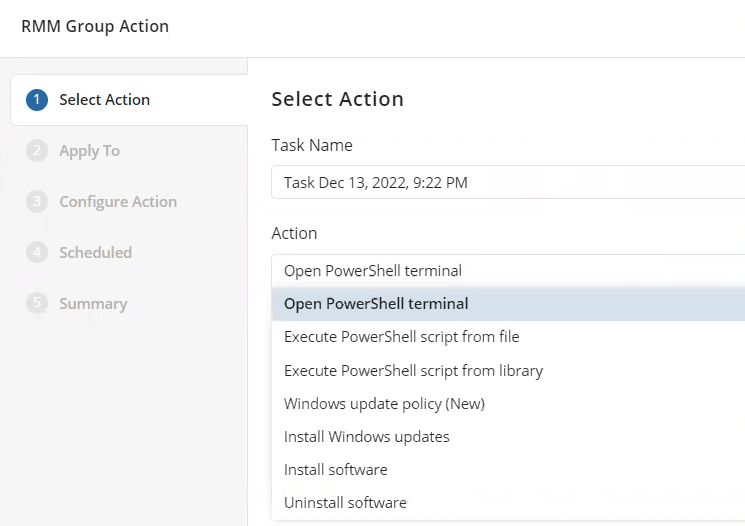The width and height of the screenshot is (745, 526).
Task: Open the 'Summary' step text label
Action: [93, 304]
